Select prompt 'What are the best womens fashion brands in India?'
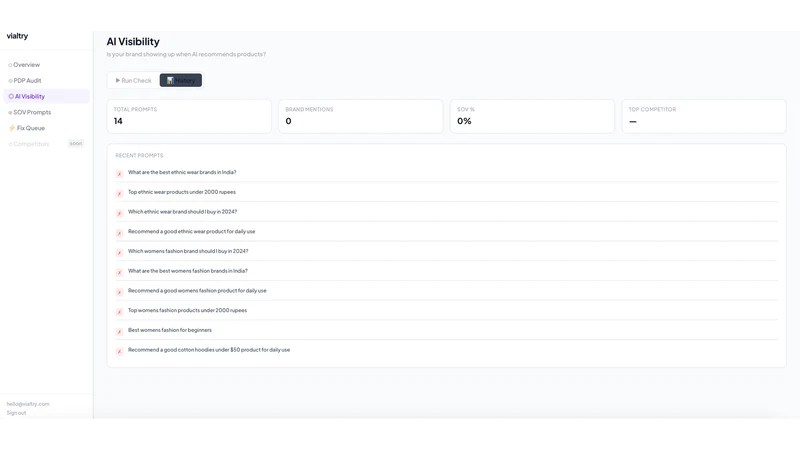 click(x=187, y=271)
